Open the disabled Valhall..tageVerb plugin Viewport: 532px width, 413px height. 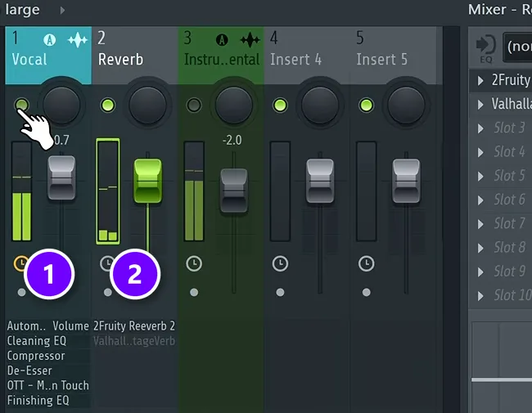click(134, 341)
